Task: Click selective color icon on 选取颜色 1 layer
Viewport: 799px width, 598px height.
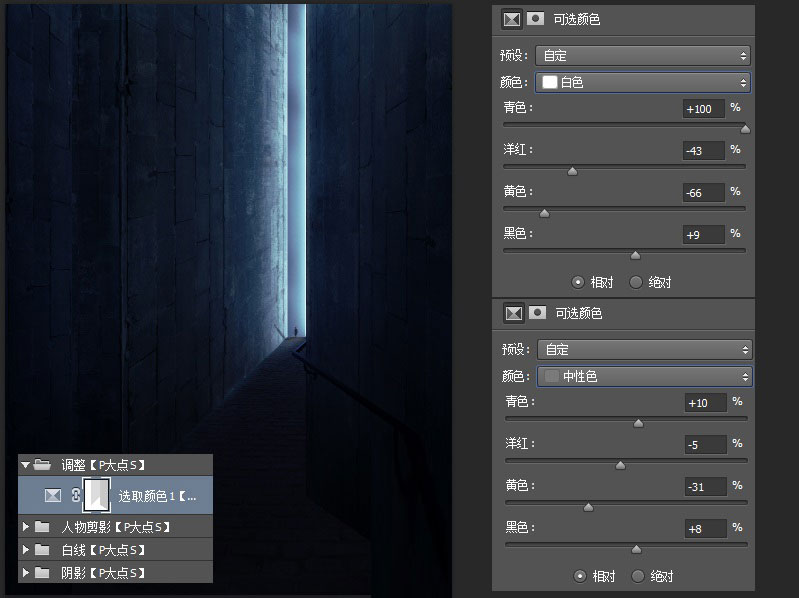Action: [53, 495]
